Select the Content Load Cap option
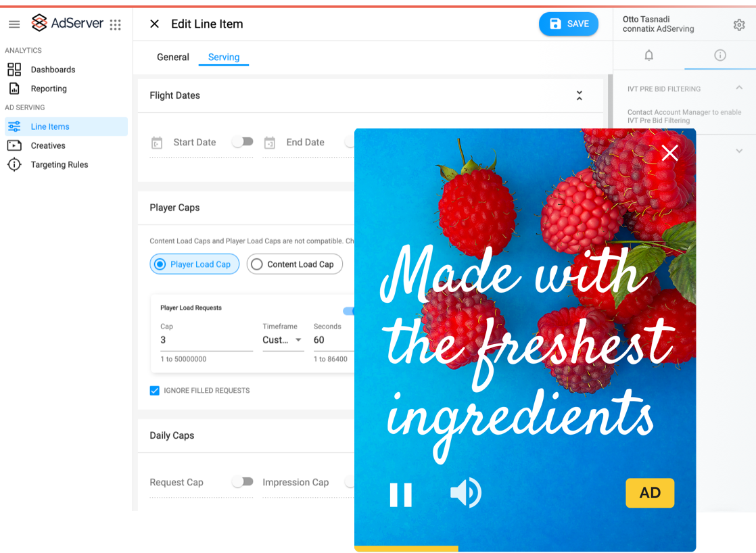 pos(294,264)
